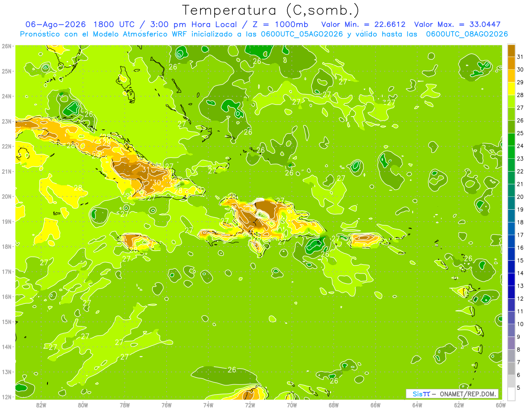Click the 62W longitude axis label
The image size is (532, 411).
[x=459, y=405]
